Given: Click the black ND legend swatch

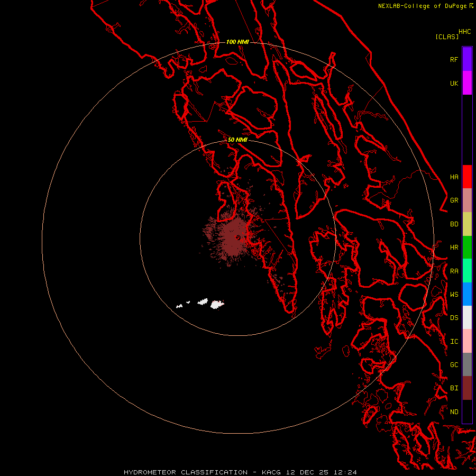Looking at the screenshot, I should click(467, 411).
